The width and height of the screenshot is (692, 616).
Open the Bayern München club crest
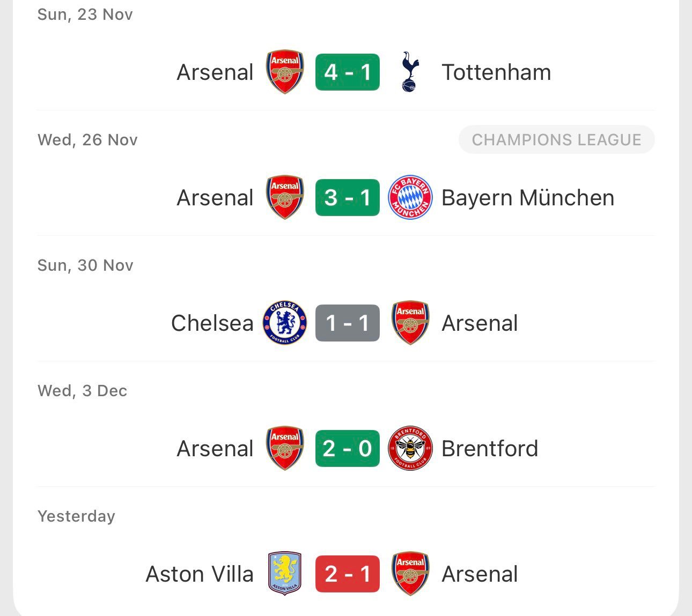click(410, 198)
